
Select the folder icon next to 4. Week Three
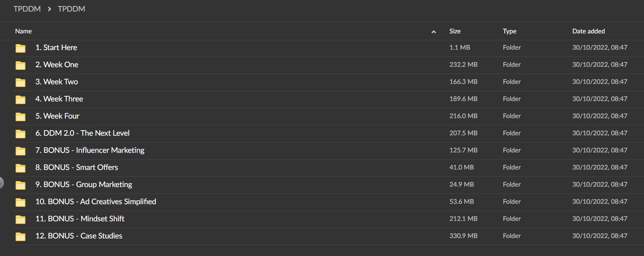[x=21, y=99]
